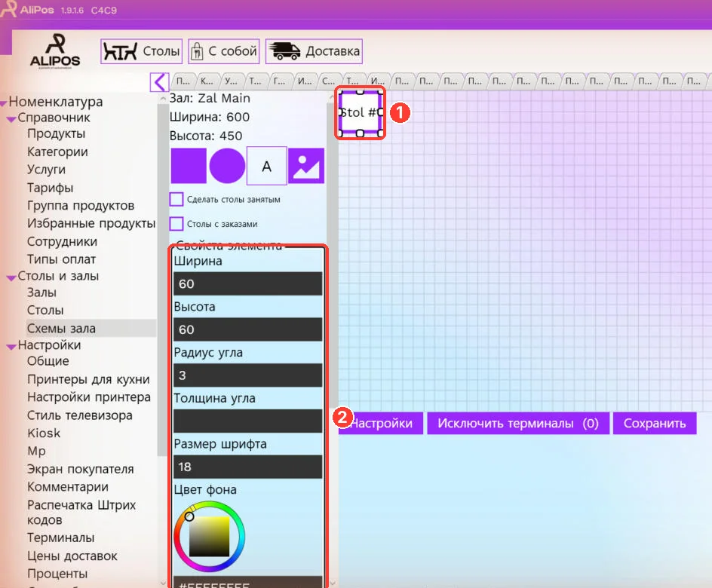This screenshot has width=712, height=588.
Task: Focus the empty Толщина угла field
Action: coord(248,421)
